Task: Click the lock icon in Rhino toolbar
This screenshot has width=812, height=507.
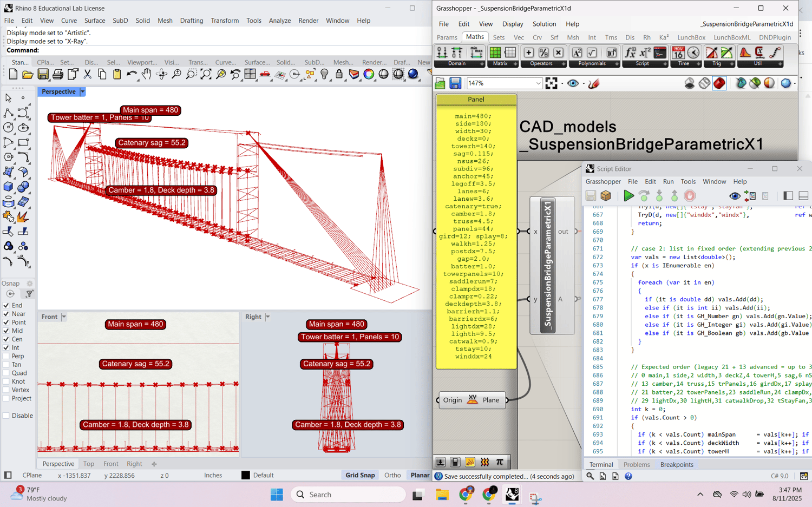Action: click(339, 74)
